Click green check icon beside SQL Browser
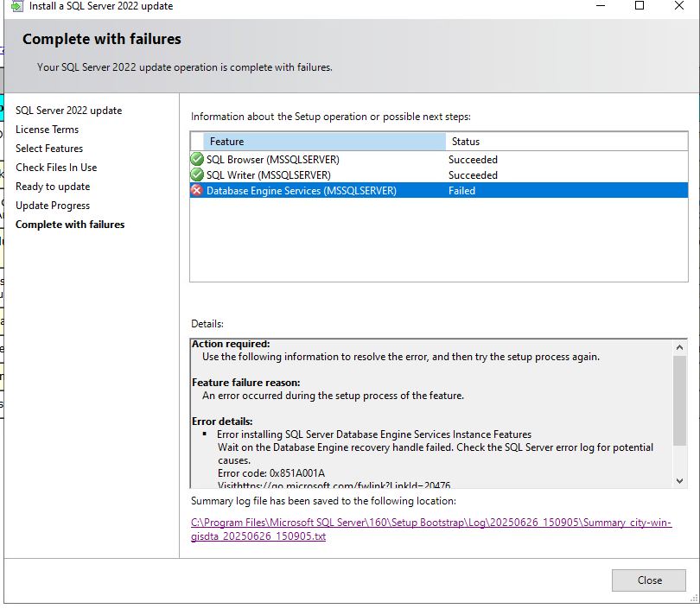 (x=197, y=159)
